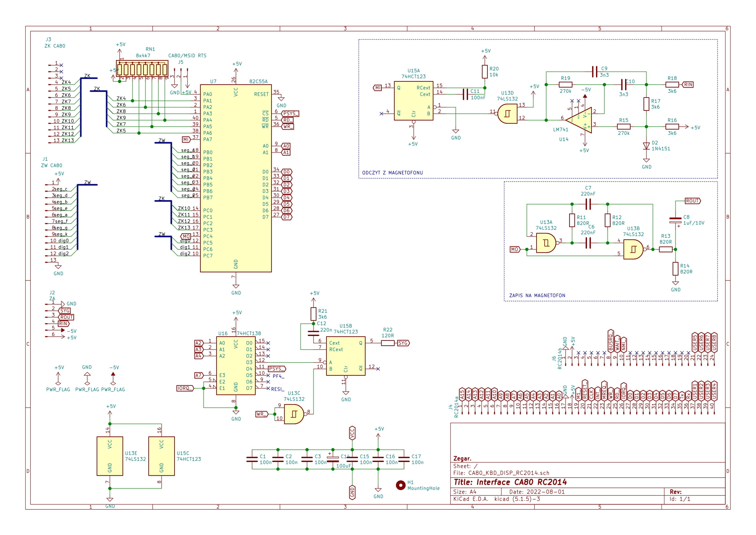
Task: Click the U13B 74LS132 gate symbol
Action: click(x=633, y=249)
